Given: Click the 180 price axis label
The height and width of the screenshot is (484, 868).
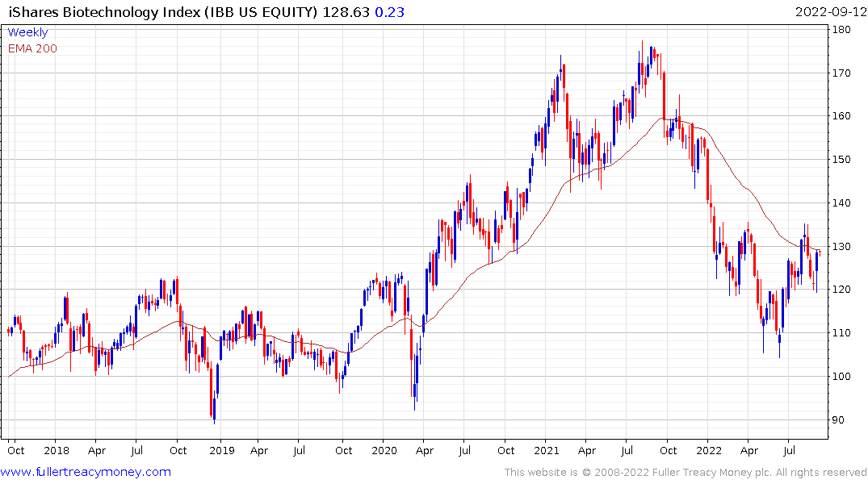Looking at the screenshot, I should click(841, 29).
